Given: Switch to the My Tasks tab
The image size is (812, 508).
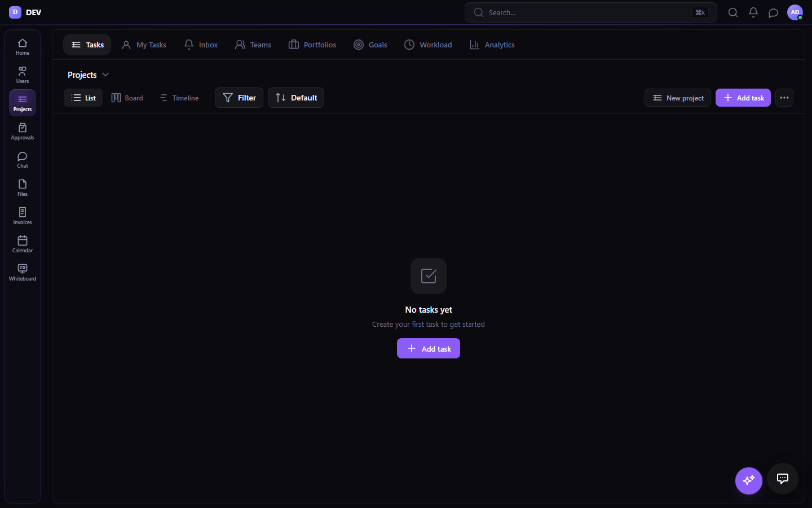Looking at the screenshot, I should pyautogui.click(x=144, y=45).
